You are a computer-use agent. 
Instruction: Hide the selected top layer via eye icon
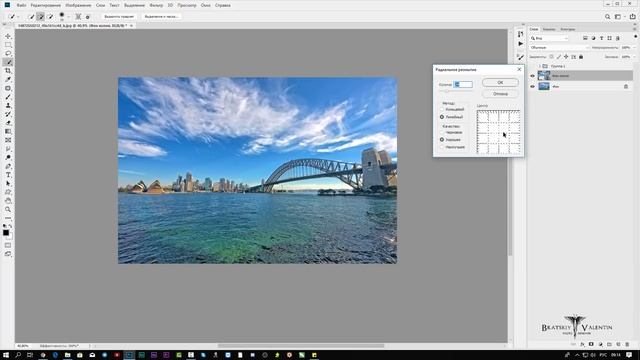coord(532,76)
